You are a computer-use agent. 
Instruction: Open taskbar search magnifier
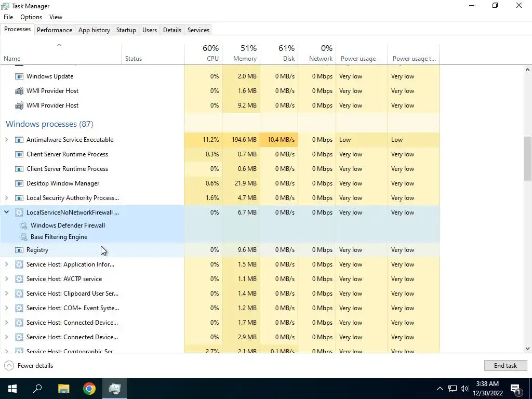point(37,389)
